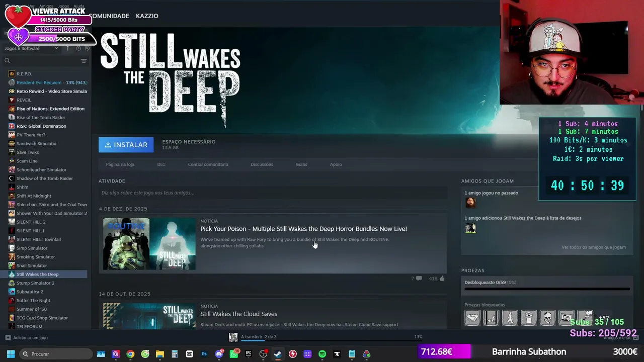Sort library by recent activity clock icon
644x362 pixels.
[x=78, y=48]
